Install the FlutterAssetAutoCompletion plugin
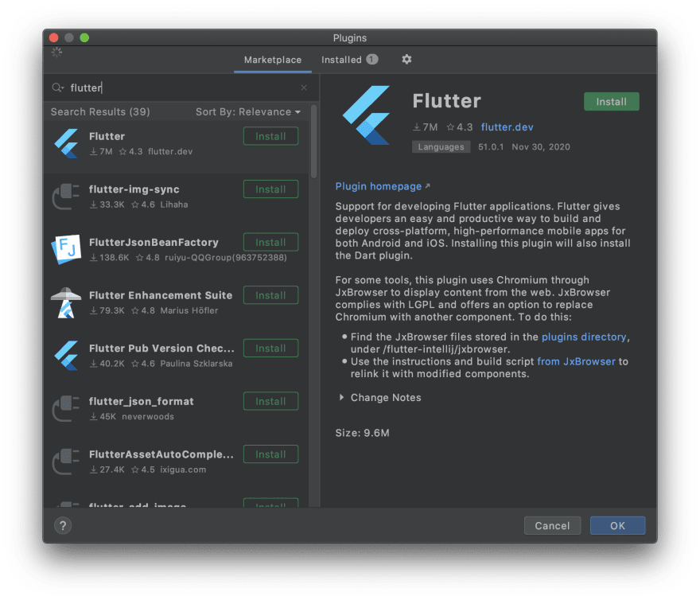700x600 pixels. click(270, 454)
